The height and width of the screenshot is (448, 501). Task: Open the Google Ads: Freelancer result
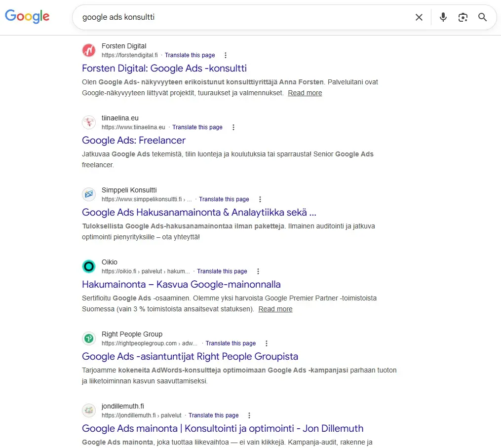[133, 140]
